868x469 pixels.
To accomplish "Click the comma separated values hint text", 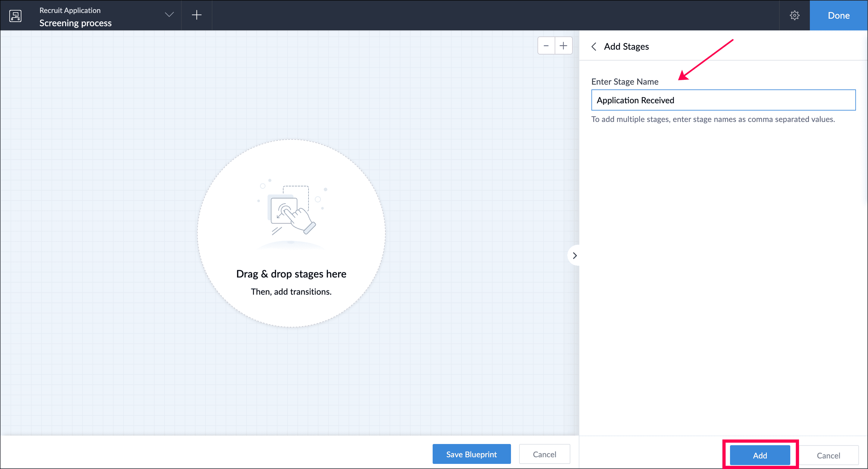I will coord(713,119).
